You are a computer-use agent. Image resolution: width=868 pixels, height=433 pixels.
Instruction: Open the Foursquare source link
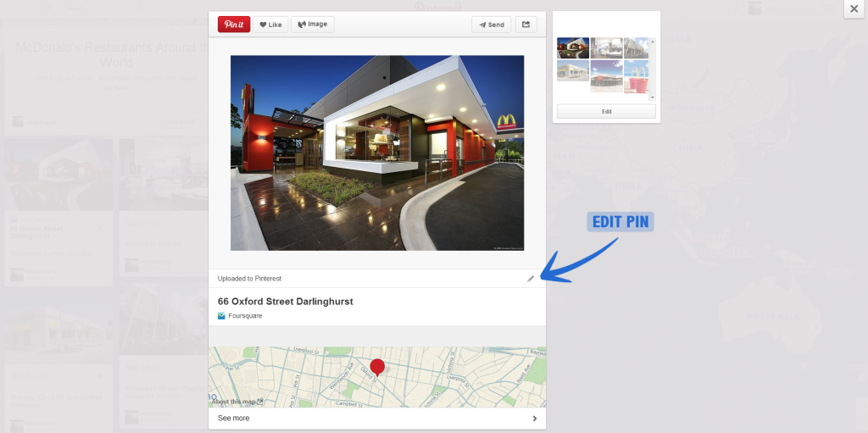245,316
